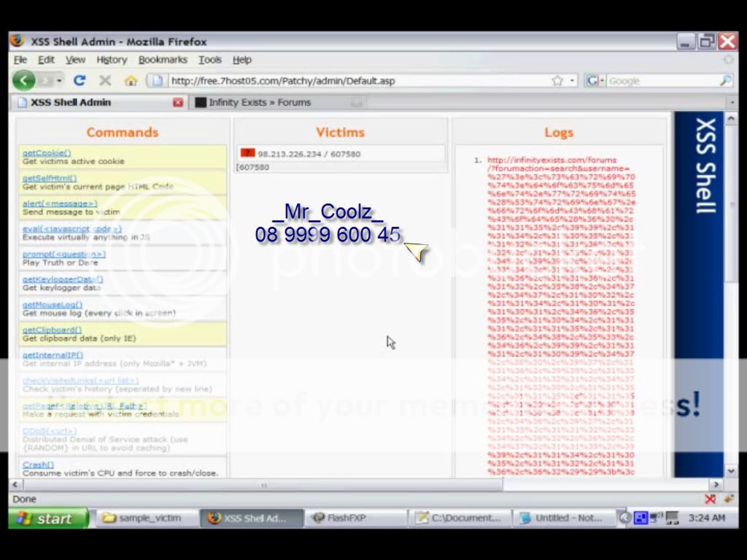Click the address bar URL field
This screenshot has width=747, height=560.
[358, 81]
